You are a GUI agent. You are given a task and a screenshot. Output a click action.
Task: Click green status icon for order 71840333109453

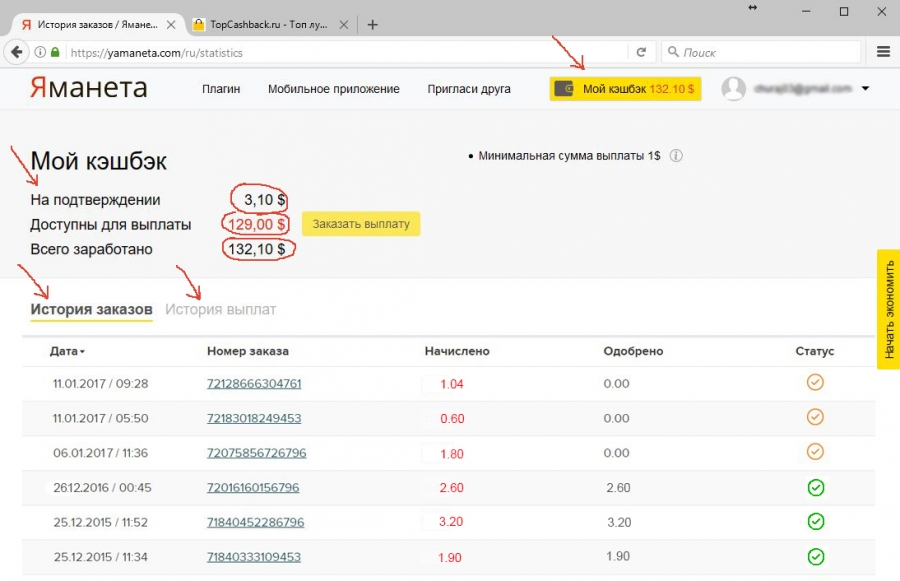[816, 556]
